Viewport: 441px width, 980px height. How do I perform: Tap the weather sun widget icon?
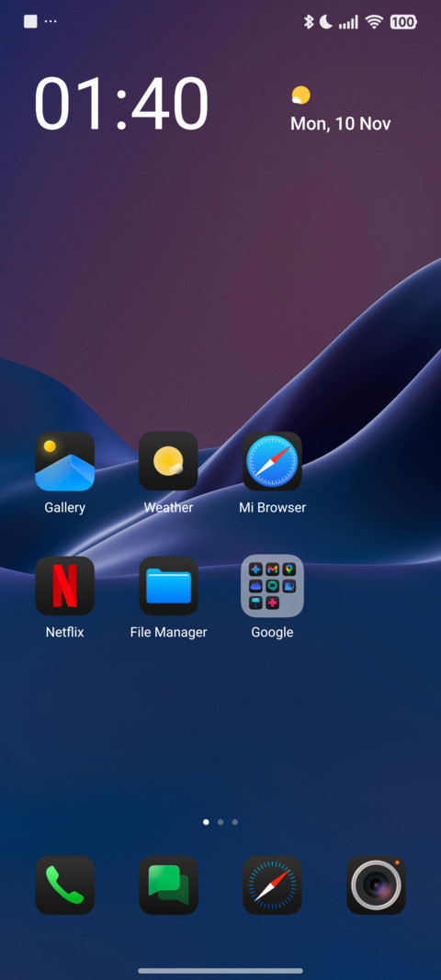point(300,96)
